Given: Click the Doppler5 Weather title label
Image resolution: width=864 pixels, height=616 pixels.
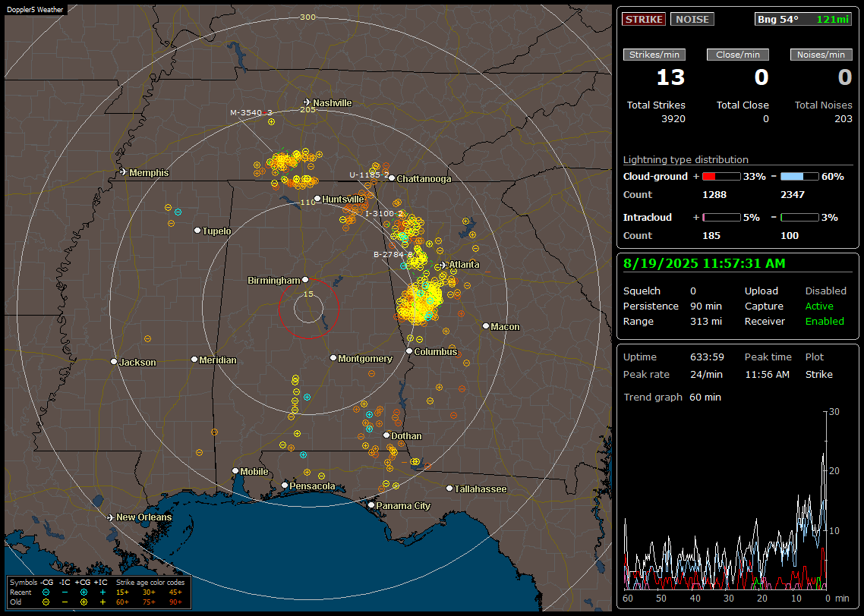Looking at the screenshot, I should click(35, 10).
